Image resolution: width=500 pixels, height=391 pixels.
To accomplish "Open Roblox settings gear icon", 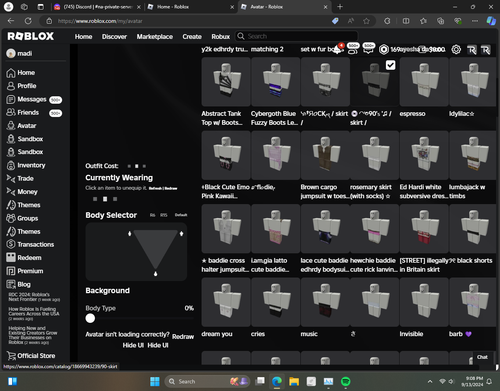I will (x=456, y=50).
